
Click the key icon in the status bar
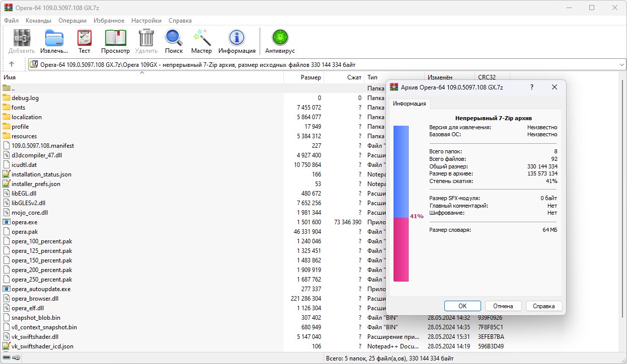coord(16,357)
